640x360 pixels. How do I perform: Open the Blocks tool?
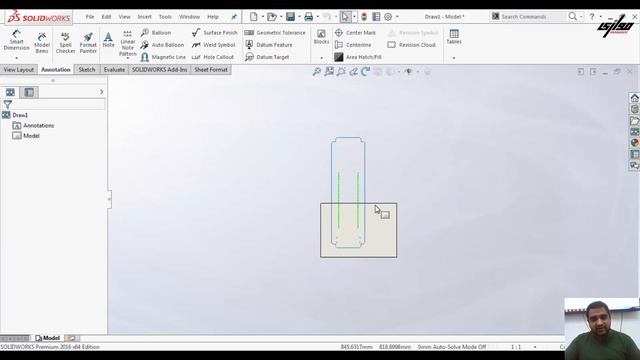coord(321,37)
